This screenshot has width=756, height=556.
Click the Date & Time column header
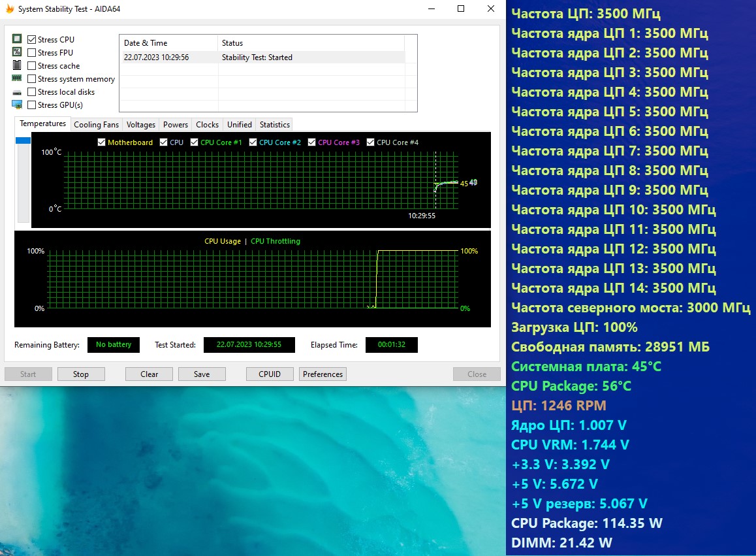click(168, 43)
